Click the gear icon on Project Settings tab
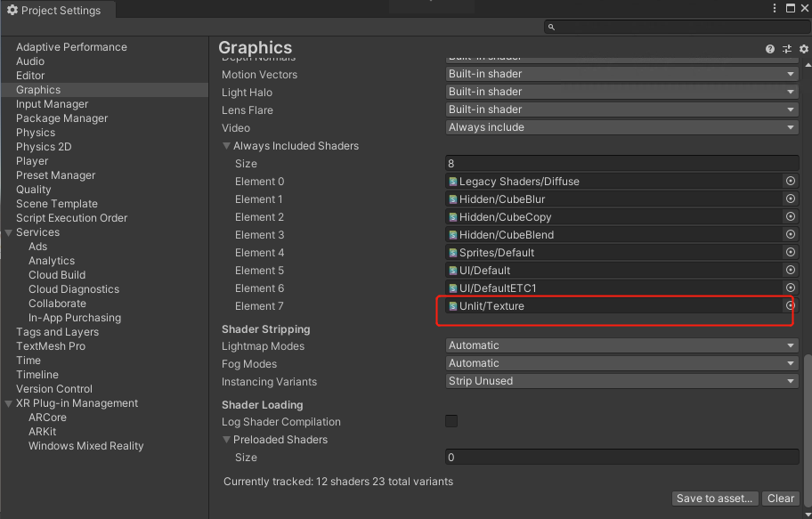Viewport: 812px width, 519px height. pyautogui.click(x=12, y=10)
